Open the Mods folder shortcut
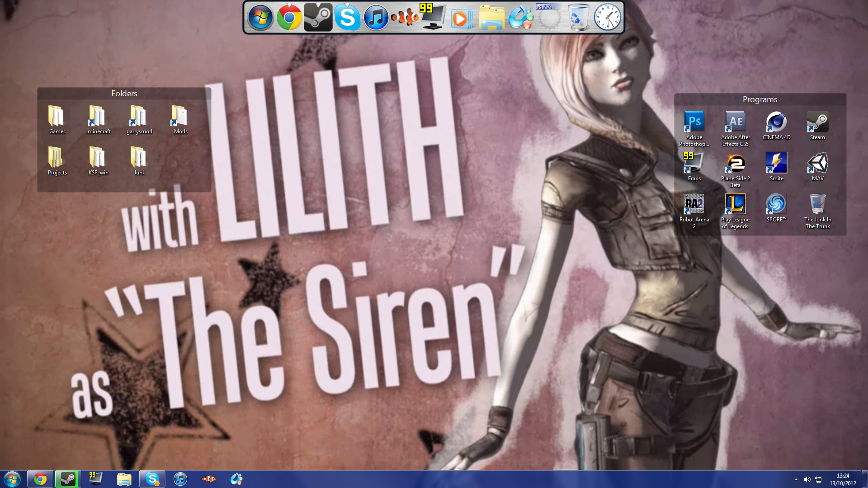The width and height of the screenshot is (868, 488). pyautogui.click(x=180, y=120)
